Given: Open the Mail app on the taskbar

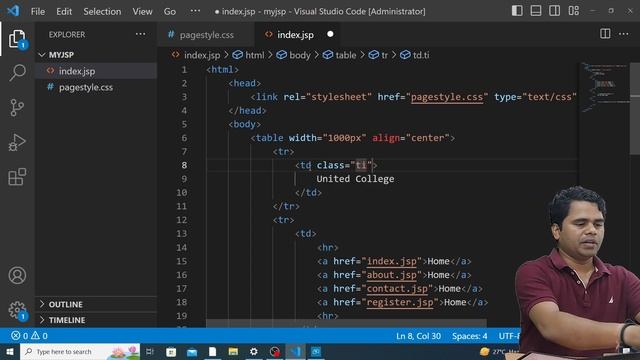Looking at the screenshot, I should point(192,351).
